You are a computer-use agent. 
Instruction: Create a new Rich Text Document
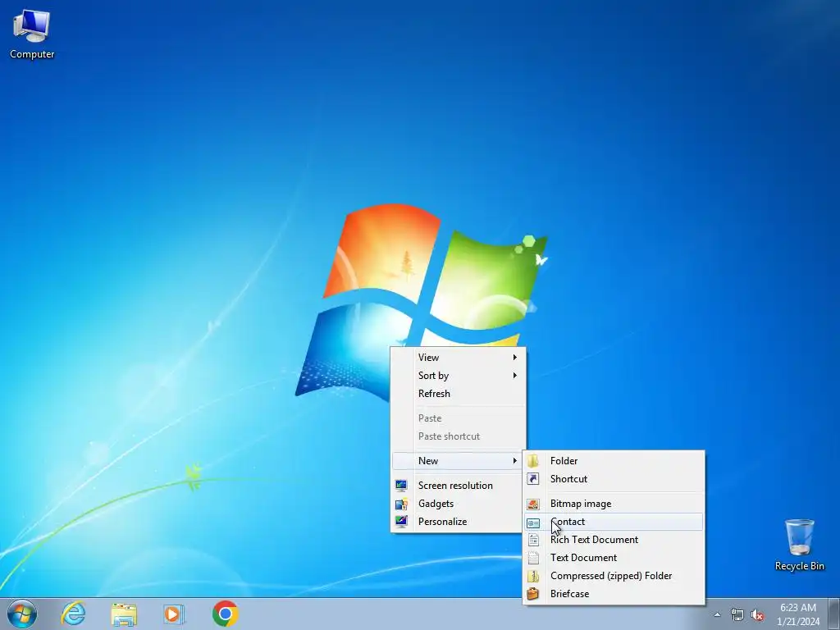614,540
